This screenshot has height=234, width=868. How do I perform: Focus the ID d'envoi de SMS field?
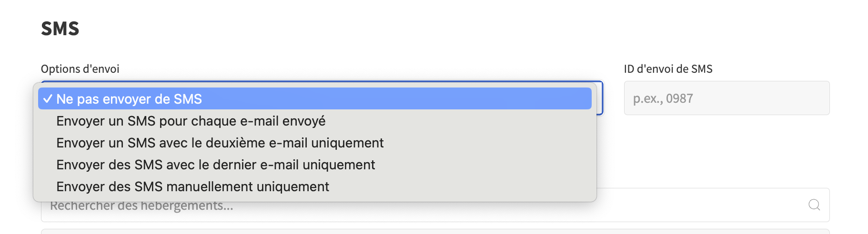727,98
